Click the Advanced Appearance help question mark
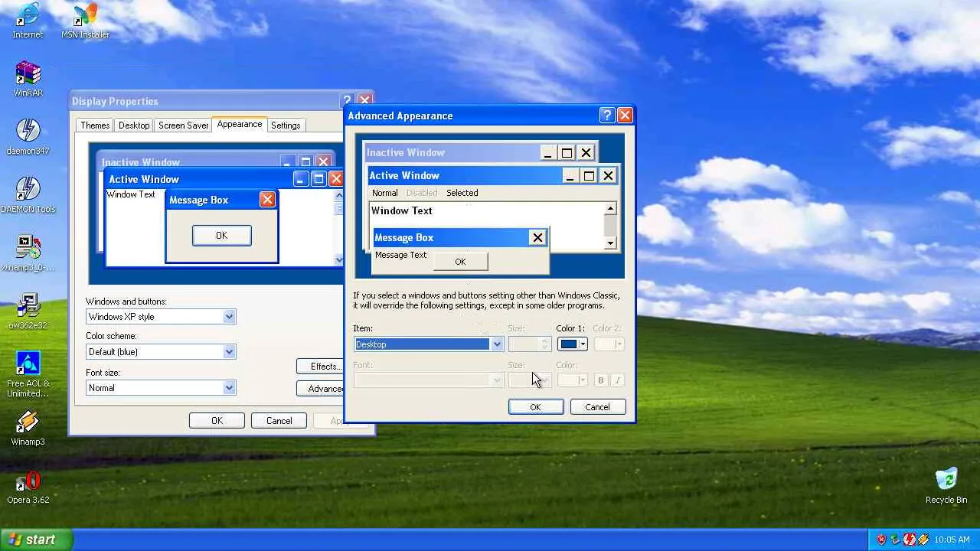Viewport: 980px width, 551px height. coord(607,116)
